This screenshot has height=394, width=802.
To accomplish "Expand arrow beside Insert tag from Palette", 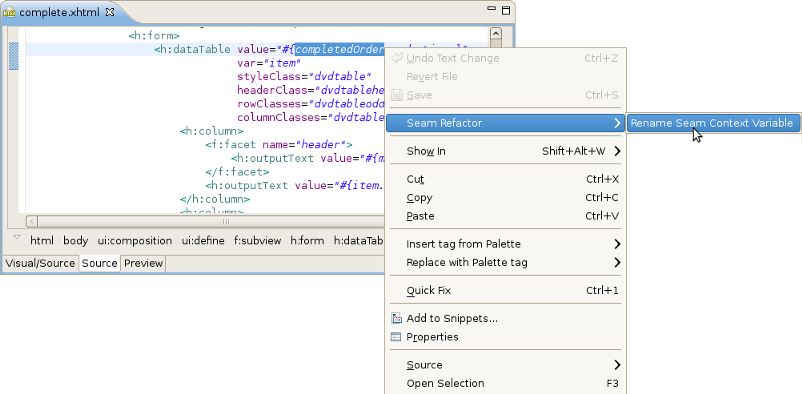I will coord(617,244).
